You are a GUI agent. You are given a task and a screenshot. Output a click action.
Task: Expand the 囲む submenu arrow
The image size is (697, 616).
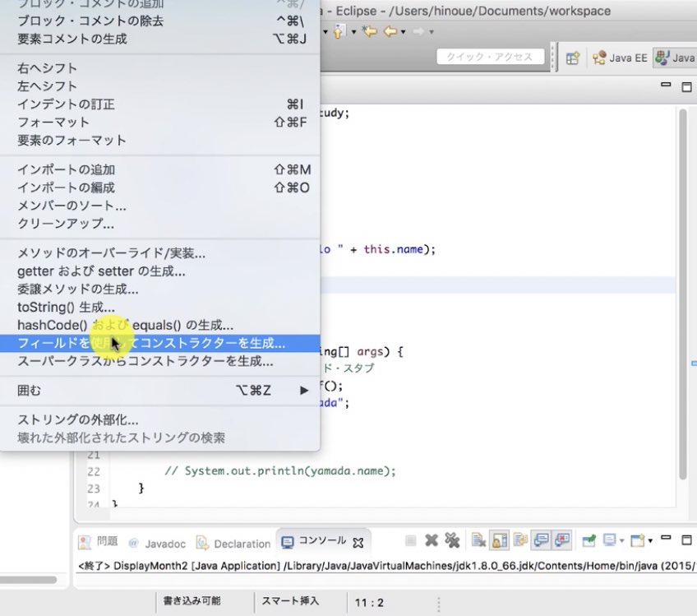coord(304,391)
